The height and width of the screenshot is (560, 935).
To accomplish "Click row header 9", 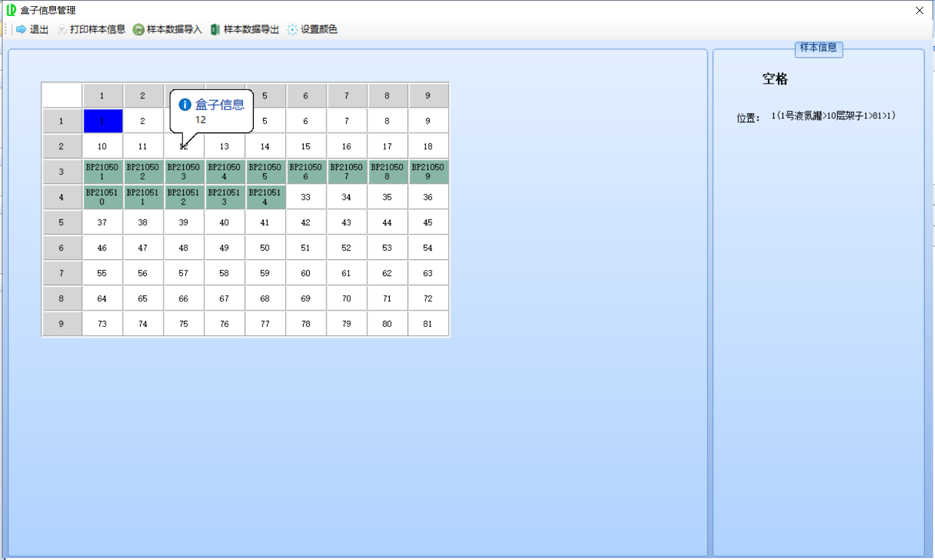I will click(x=62, y=324).
